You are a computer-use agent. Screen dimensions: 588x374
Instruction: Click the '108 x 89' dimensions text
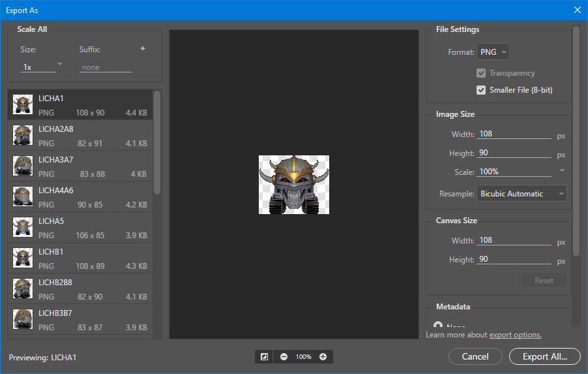point(90,266)
